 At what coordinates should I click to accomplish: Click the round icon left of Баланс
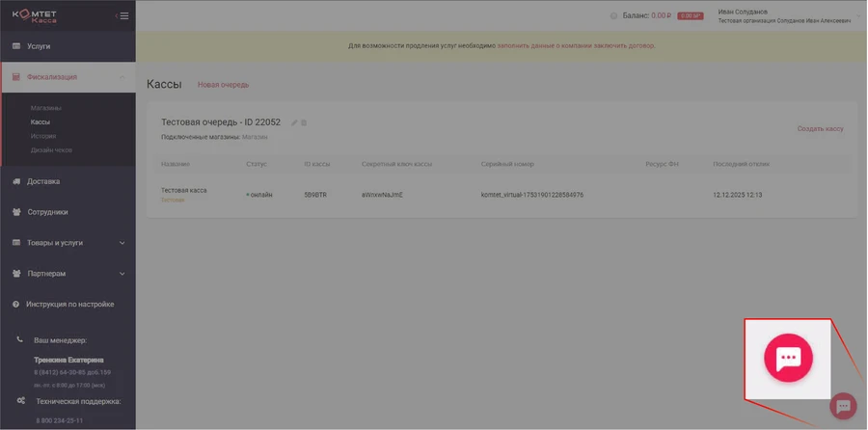click(613, 15)
